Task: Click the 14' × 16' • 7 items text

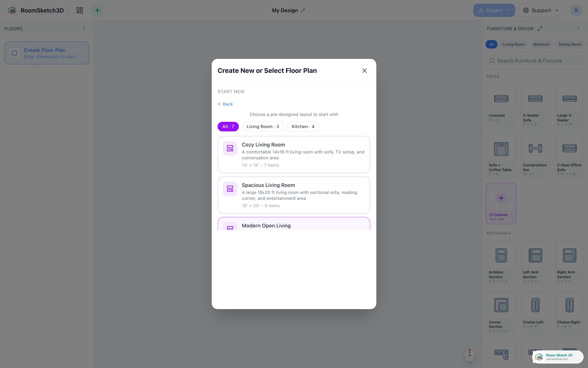Action: point(260,165)
